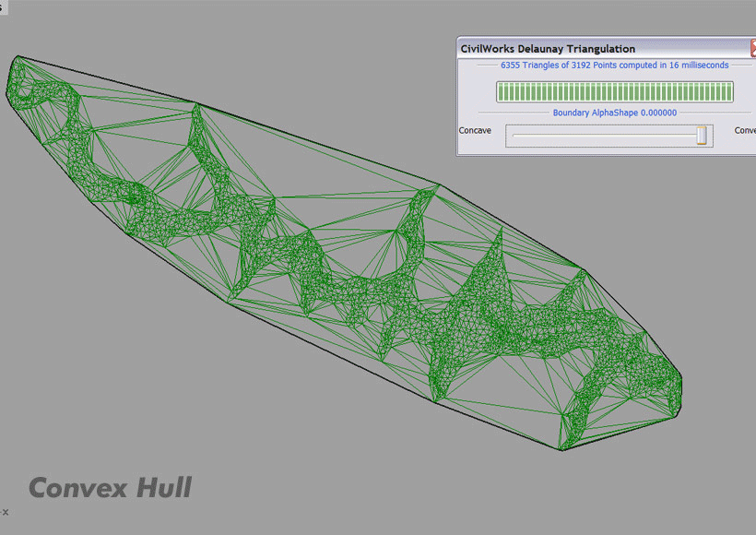
Task: Click the Convex Hull caption text
Action: click(x=110, y=488)
